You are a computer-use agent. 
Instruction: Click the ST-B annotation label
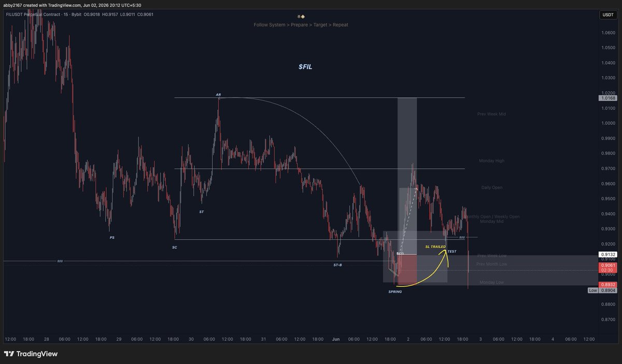point(337,265)
